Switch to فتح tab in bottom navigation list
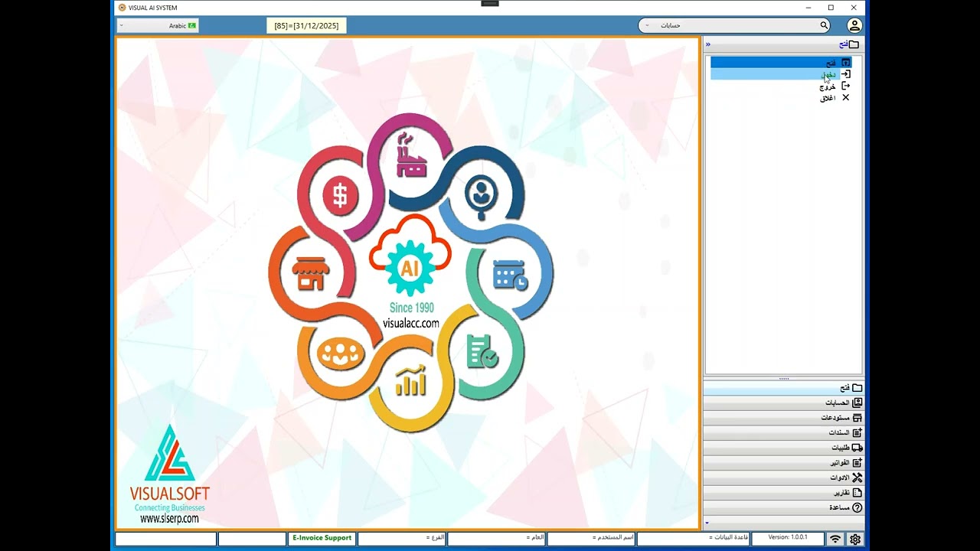 coord(783,388)
